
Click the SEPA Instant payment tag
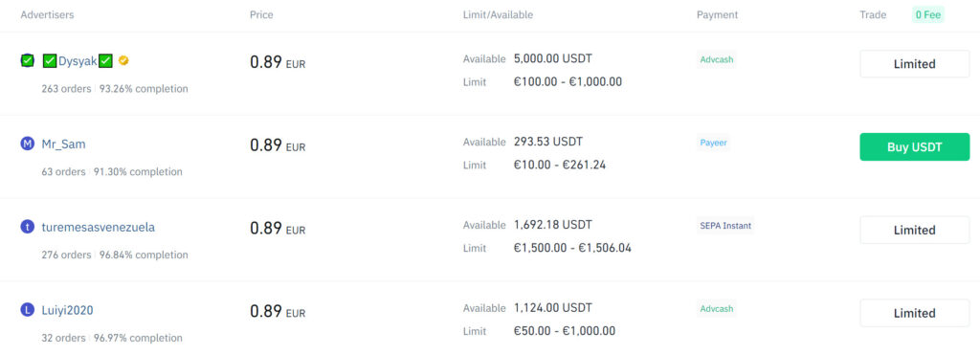pyautogui.click(x=725, y=226)
